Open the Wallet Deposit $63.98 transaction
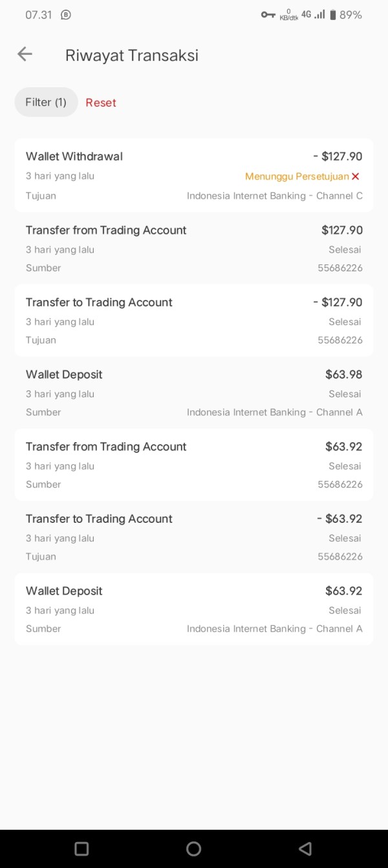The width and height of the screenshot is (388, 868). tap(194, 393)
